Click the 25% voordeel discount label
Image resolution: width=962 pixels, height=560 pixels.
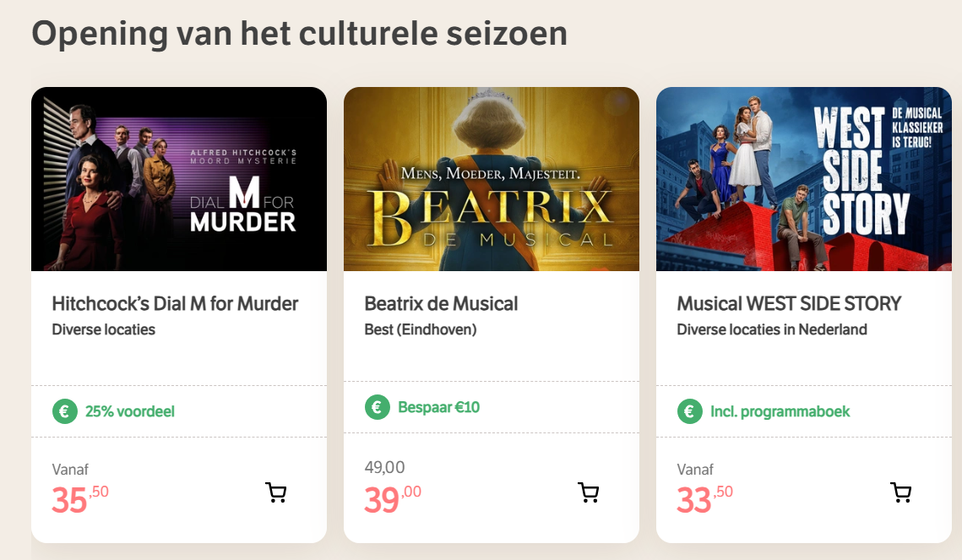coord(130,412)
